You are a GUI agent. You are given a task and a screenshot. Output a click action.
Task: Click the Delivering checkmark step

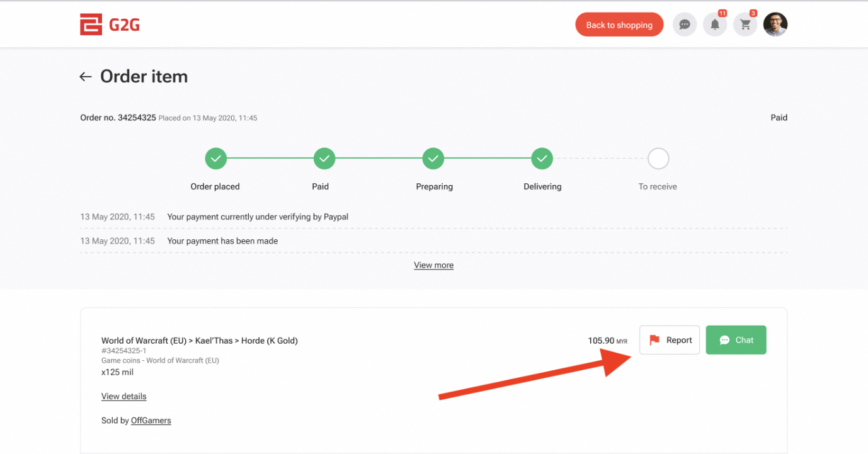coord(542,159)
